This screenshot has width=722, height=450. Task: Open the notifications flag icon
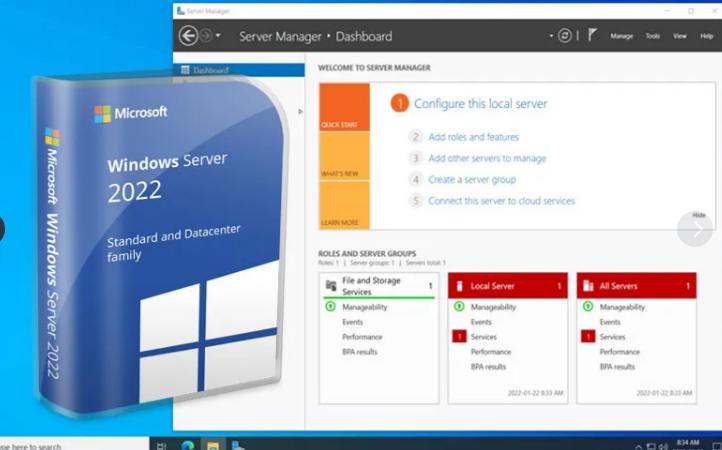point(592,35)
